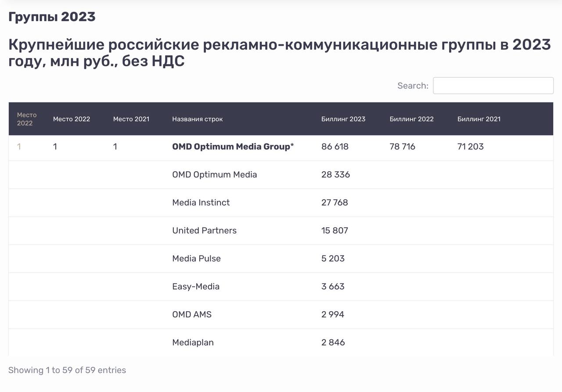Click the United Partners row name
562x392 pixels.
pyautogui.click(x=204, y=230)
